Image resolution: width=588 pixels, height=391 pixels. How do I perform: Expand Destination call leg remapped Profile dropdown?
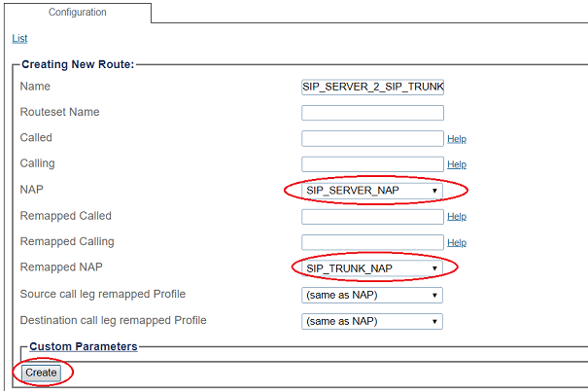pos(372,321)
